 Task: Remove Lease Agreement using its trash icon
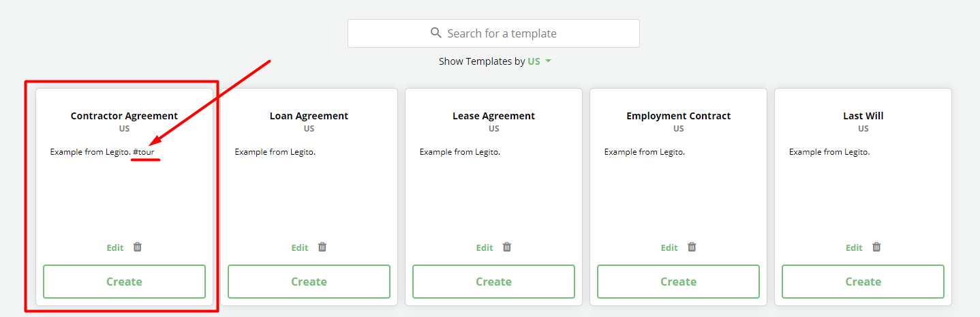[x=507, y=247]
